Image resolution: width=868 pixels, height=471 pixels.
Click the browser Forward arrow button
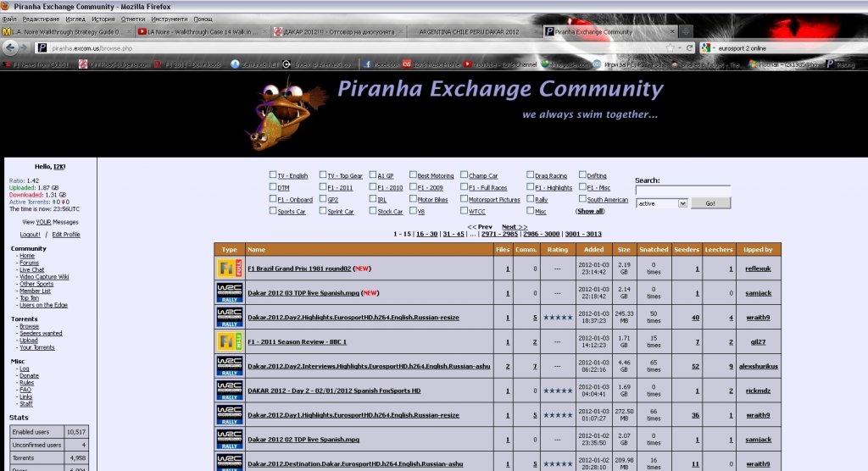24,48
